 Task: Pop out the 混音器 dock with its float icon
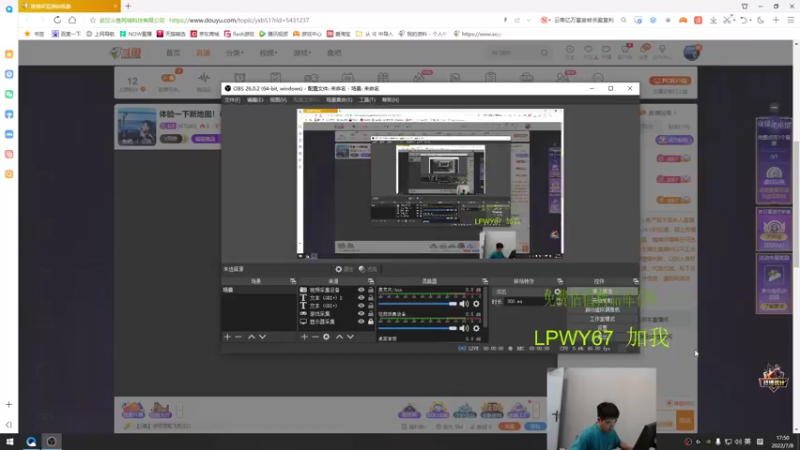click(x=485, y=281)
